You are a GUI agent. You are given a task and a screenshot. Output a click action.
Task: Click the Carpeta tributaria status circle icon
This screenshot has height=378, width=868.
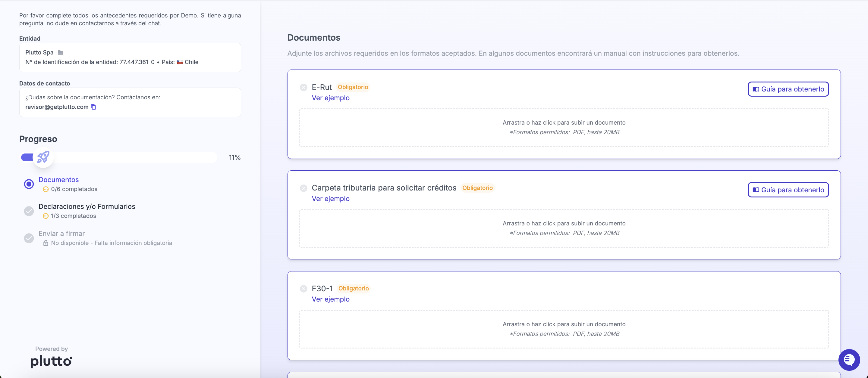click(x=303, y=188)
